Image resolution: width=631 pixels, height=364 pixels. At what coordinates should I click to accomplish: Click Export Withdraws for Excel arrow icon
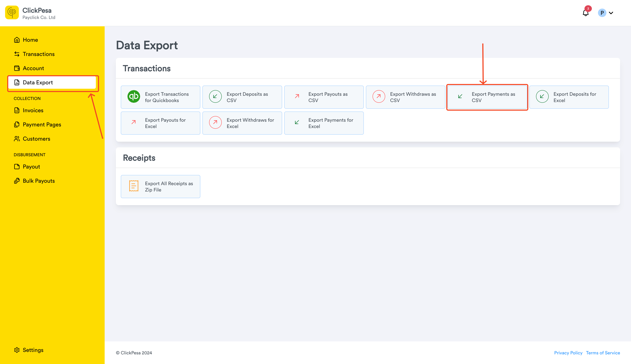tap(215, 123)
